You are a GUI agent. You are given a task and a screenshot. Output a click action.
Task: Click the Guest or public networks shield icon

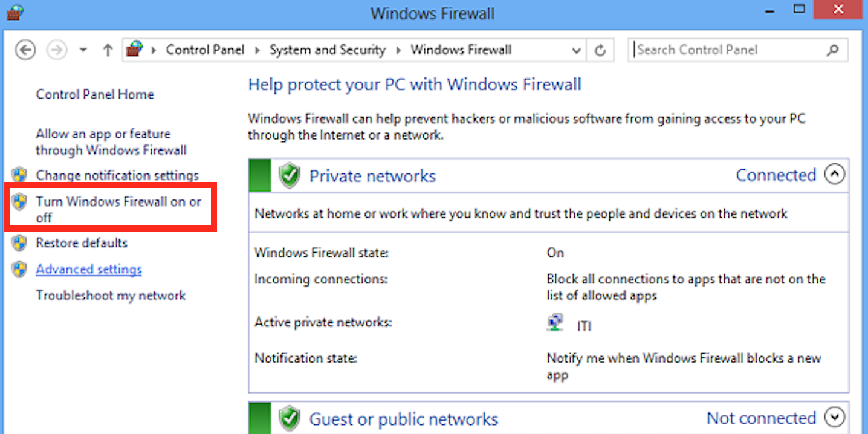pyautogui.click(x=290, y=418)
